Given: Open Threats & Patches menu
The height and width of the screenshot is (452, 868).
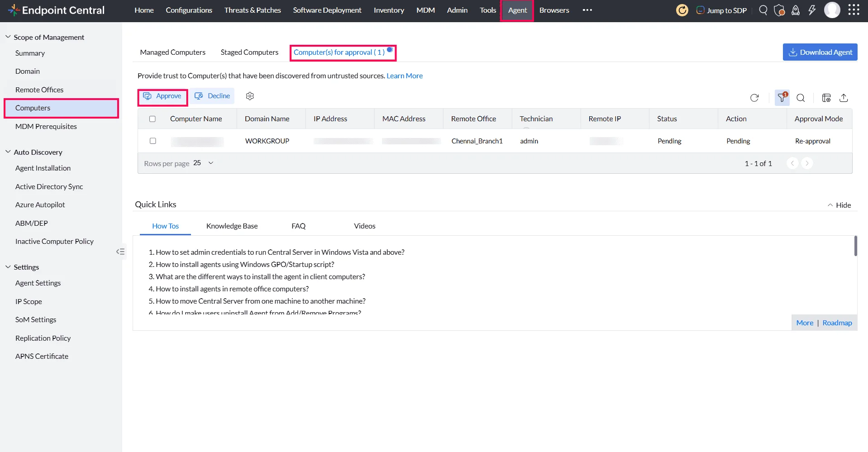Looking at the screenshot, I should (x=253, y=10).
